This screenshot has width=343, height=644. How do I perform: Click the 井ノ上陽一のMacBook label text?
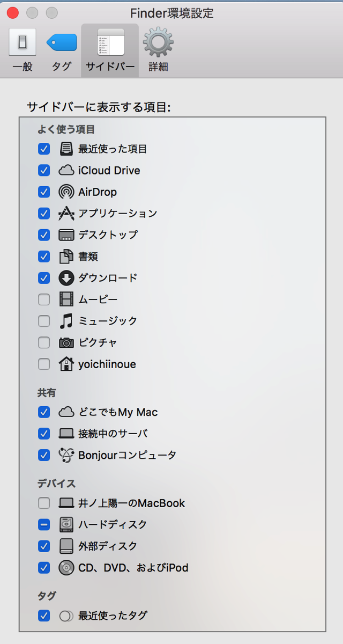(x=132, y=503)
